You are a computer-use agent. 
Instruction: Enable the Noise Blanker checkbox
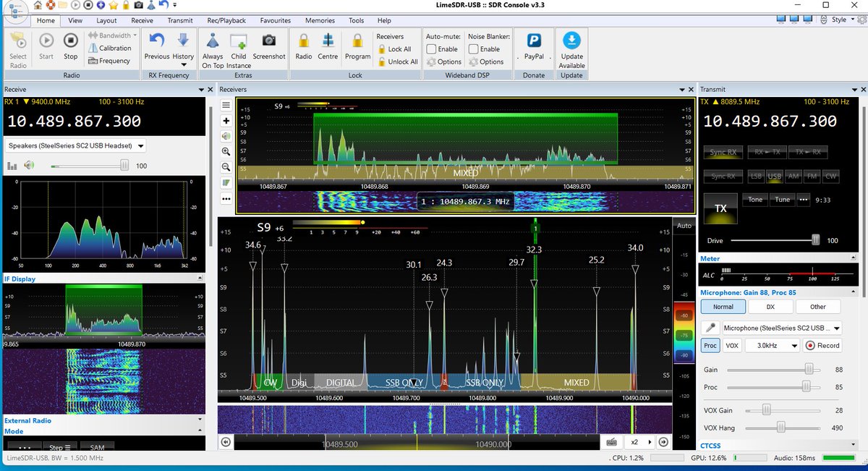[474, 49]
